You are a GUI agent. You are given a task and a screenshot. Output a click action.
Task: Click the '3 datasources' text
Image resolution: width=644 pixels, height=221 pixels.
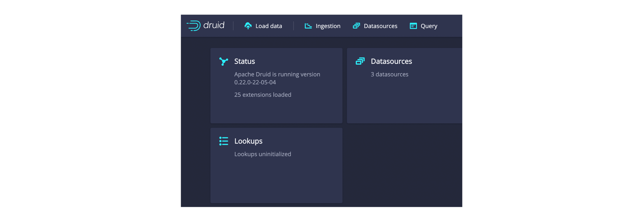390,74
